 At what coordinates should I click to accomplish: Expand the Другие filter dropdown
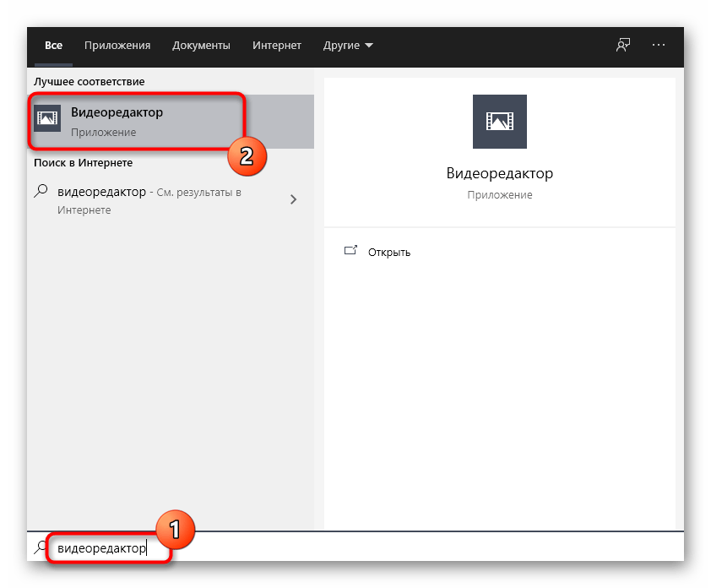[x=347, y=46]
